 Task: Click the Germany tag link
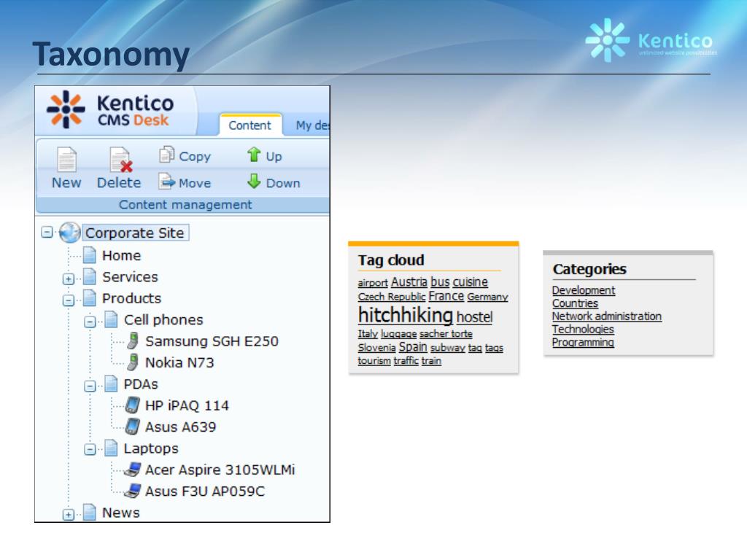click(x=488, y=297)
